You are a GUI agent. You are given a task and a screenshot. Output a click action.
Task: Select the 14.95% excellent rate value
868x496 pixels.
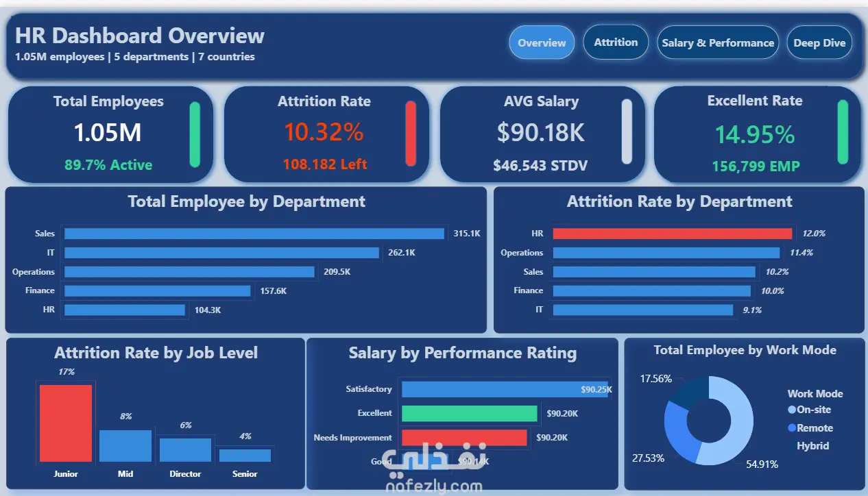pos(755,134)
